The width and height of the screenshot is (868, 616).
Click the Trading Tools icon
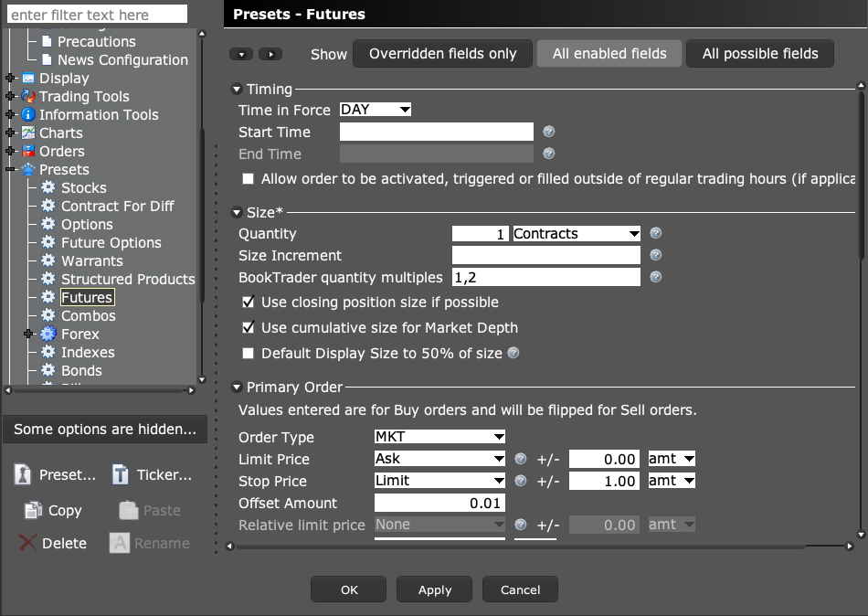(x=28, y=96)
